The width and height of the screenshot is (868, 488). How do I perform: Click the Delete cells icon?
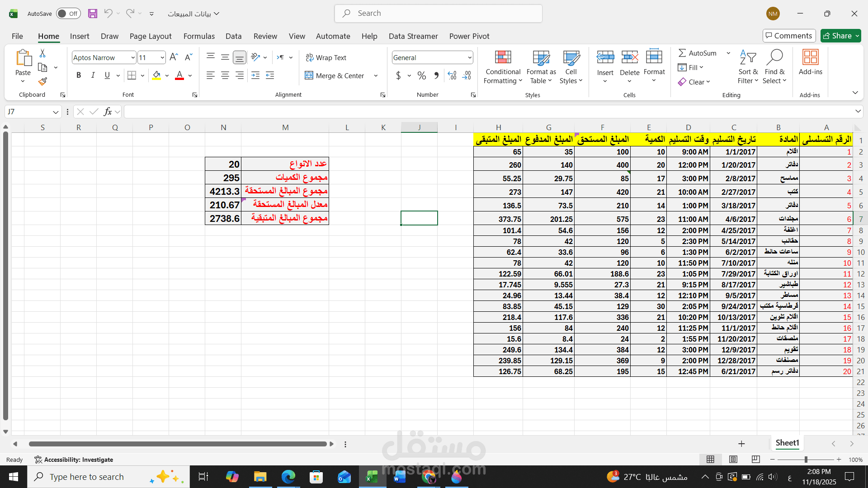tap(630, 57)
